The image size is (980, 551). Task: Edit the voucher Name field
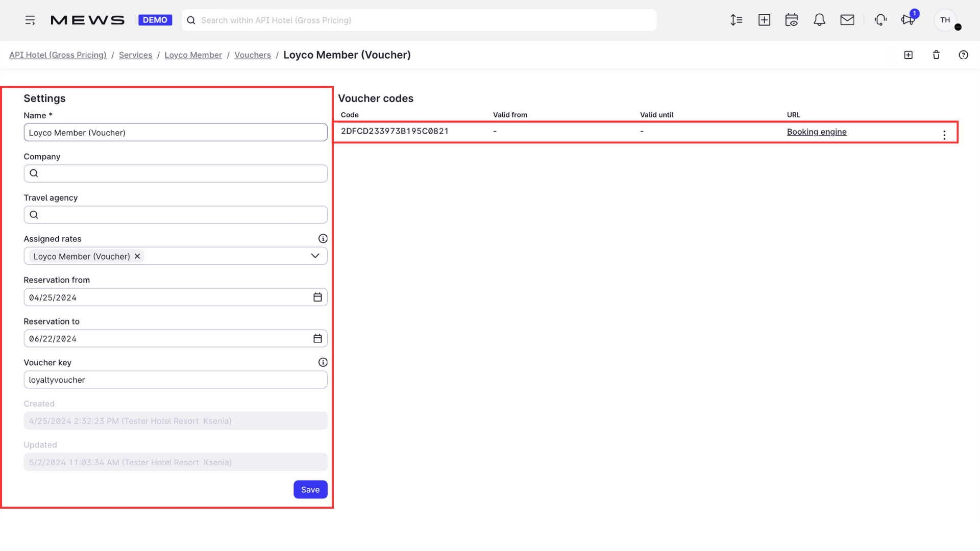click(176, 133)
